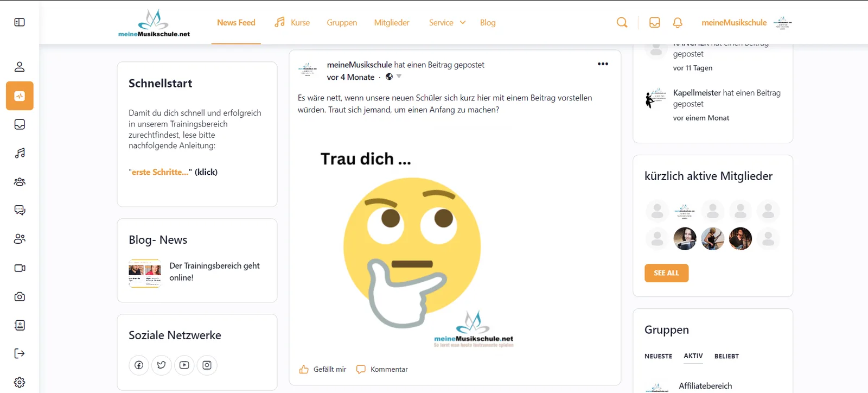Open the Instagram social network icon

pos(207,365)
